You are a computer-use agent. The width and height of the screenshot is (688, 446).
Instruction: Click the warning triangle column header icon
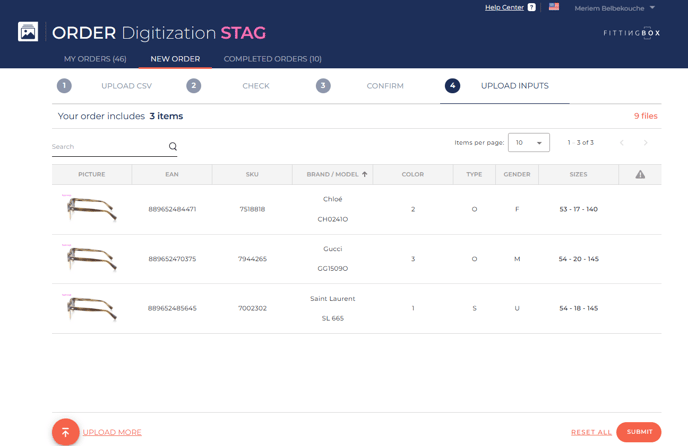pyautogui.click(x=640, y=174)
